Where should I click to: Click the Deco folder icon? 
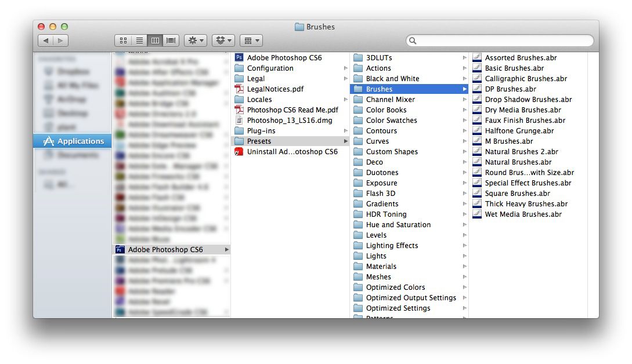pyautogui.click(x=358, y=162)
